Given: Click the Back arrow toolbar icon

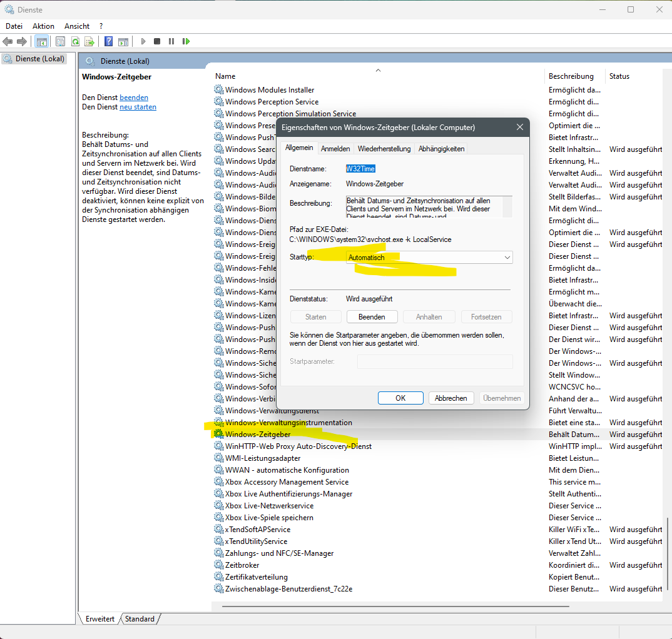Looking at the screenshot, I should [8, 41].
